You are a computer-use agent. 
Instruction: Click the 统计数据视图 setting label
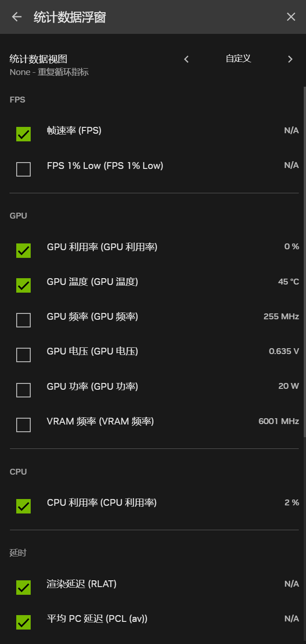38,59
